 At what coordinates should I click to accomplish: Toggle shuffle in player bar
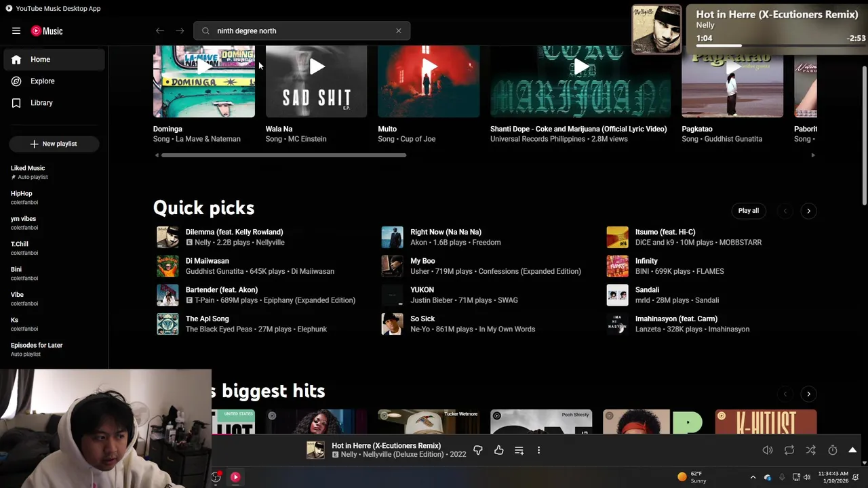[810, 450]
